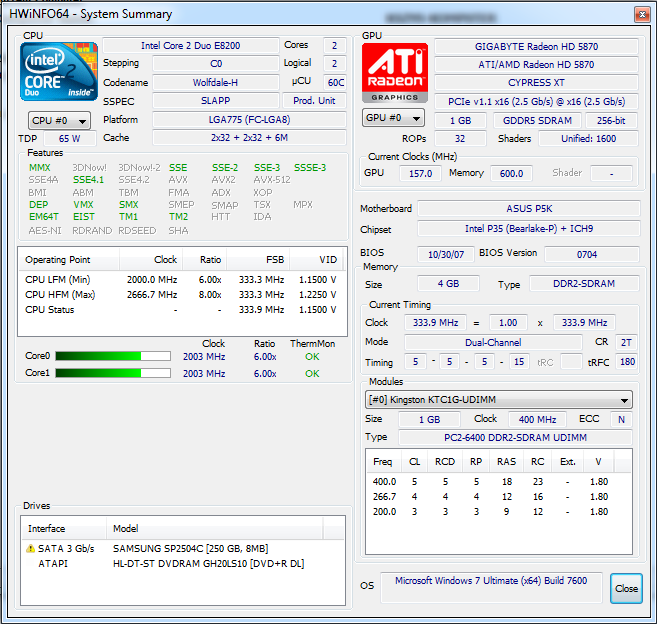Click the ASUS P5K motherboard field

[529, 209]
